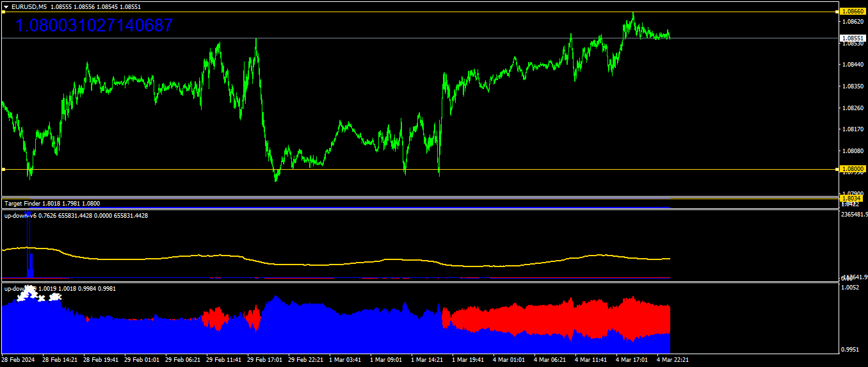868x367 pixels.
Task: Click the 1.08080 price scale value
Action: click(854, 151)
